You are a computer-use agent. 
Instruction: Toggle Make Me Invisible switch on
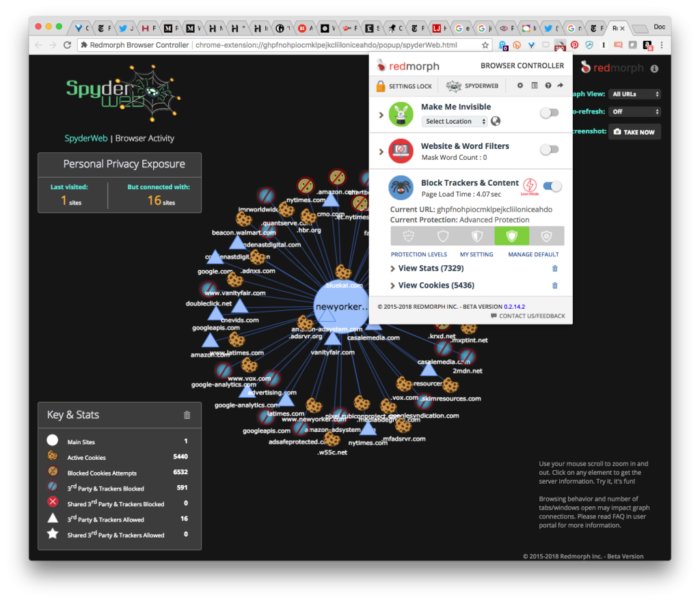point(549,113)
